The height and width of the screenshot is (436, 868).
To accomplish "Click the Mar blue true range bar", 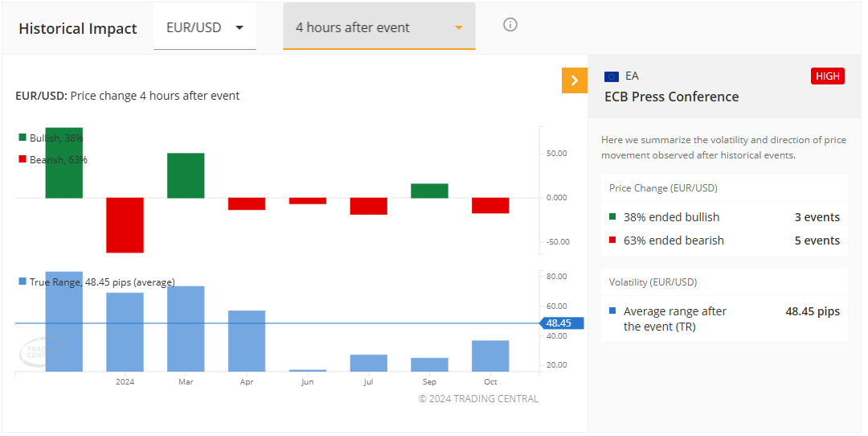I will [186, 329].
